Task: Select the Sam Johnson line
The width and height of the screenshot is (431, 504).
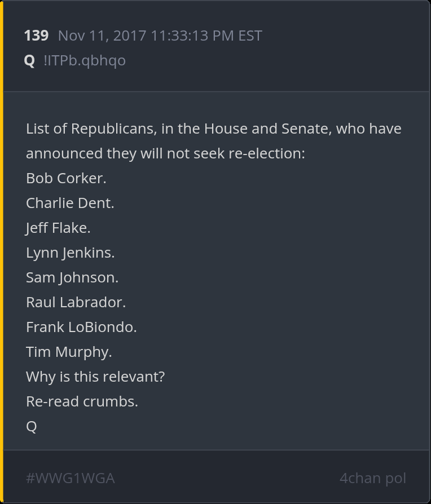Action: tap(72, 277)
